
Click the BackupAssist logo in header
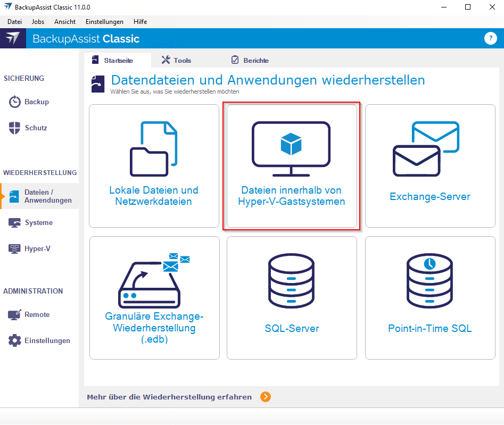[13, 38]
